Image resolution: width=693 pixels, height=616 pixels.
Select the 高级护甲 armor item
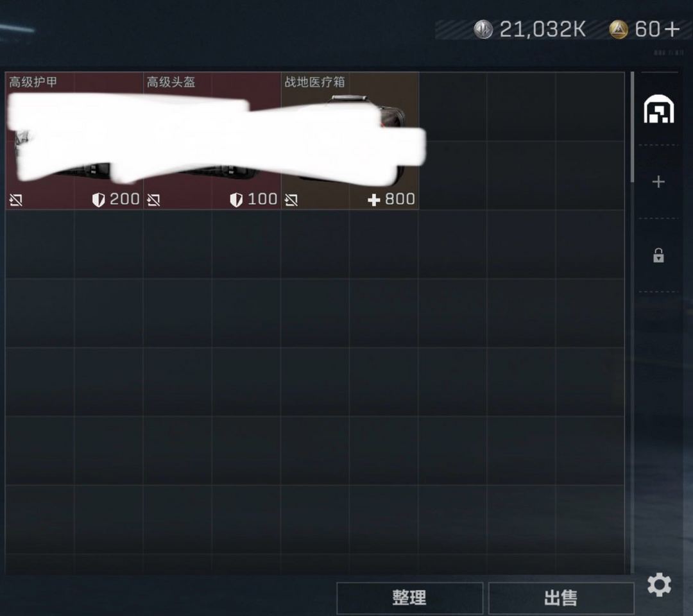click(74, 141)
